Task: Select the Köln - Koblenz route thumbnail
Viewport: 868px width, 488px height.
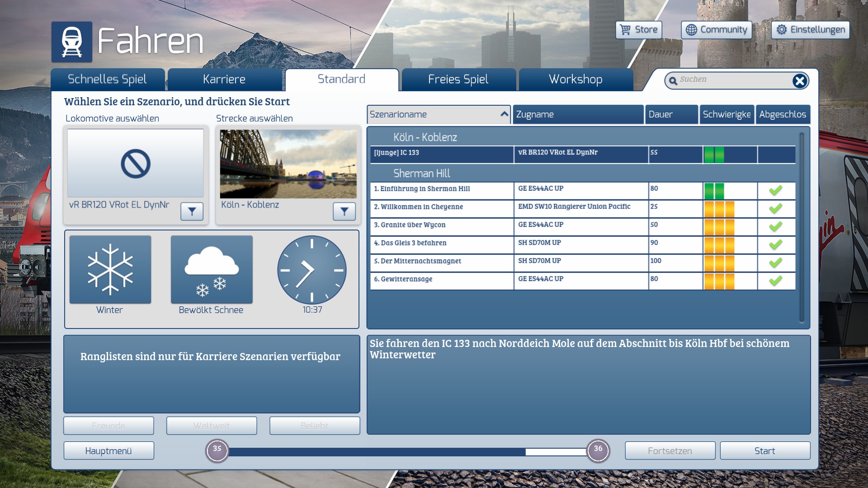Action: pyautogui.click(x=288, y=164)
